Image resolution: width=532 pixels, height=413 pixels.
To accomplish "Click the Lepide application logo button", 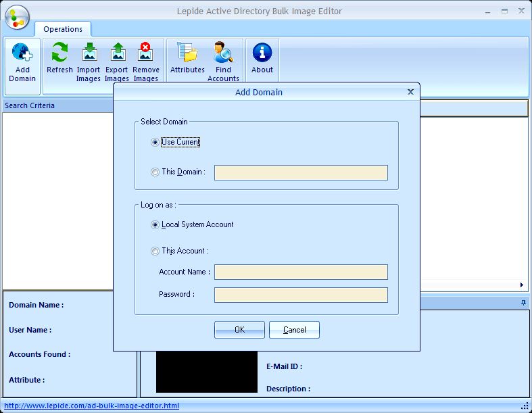I will (x=17, y=16).
